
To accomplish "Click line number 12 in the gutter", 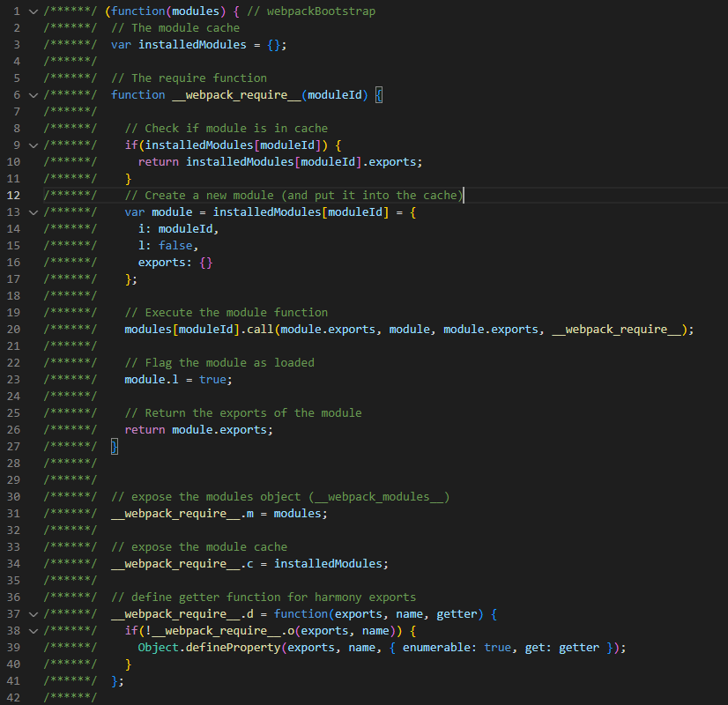I will (x=13, y=196).
